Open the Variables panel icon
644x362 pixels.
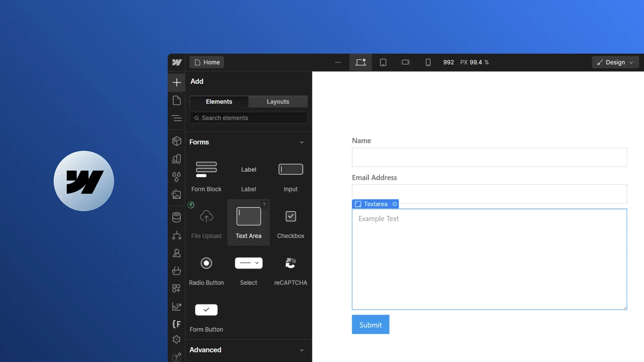[x=177, y=159]
